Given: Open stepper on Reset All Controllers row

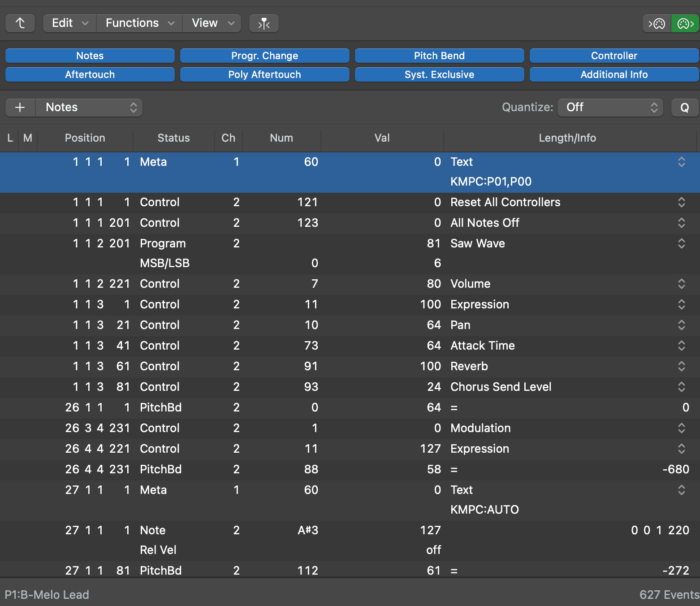Looking at the screenshot, I should (681, 202).
